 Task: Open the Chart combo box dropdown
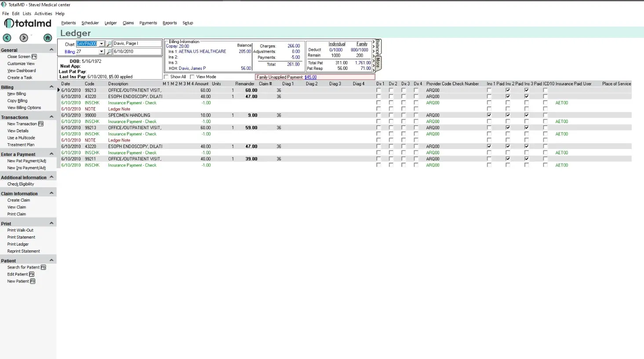point(102,43)
